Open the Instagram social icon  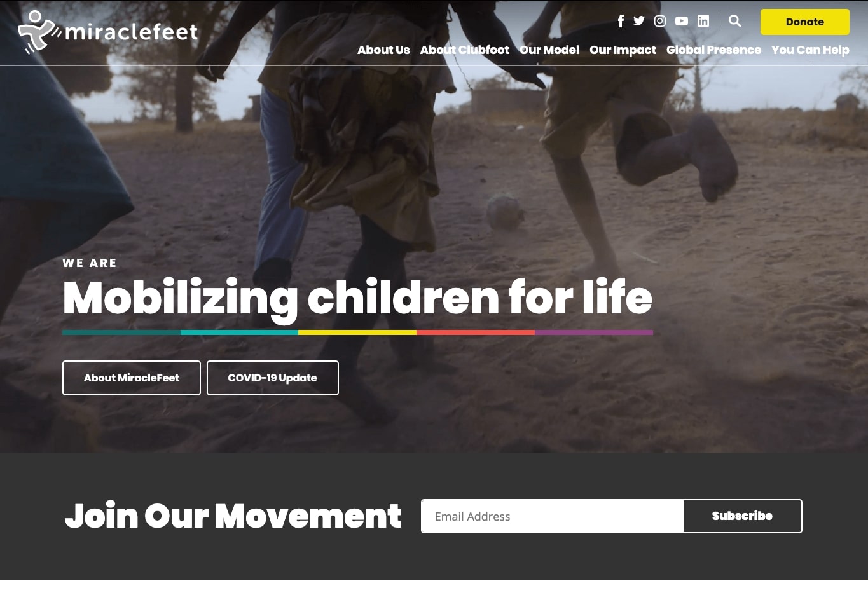point(660,21)
